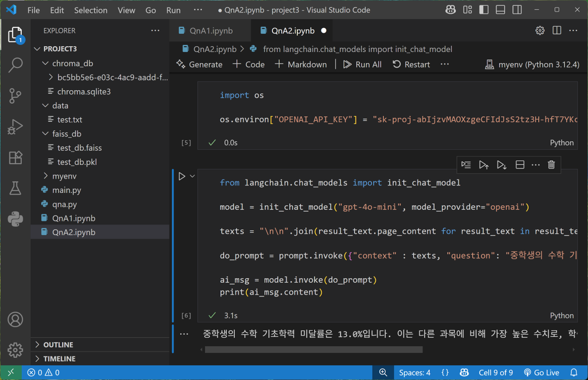The image size is (588, 380).
Task: Open notifications bell in status bar
Action: coord(574,372)
